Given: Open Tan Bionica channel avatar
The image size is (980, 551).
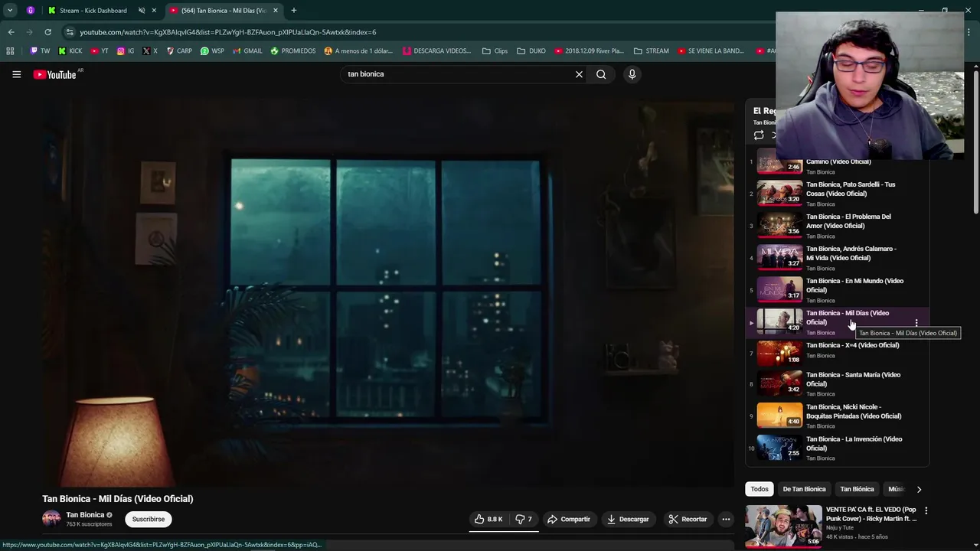Looking at the screenshot, I should [51, 519].
